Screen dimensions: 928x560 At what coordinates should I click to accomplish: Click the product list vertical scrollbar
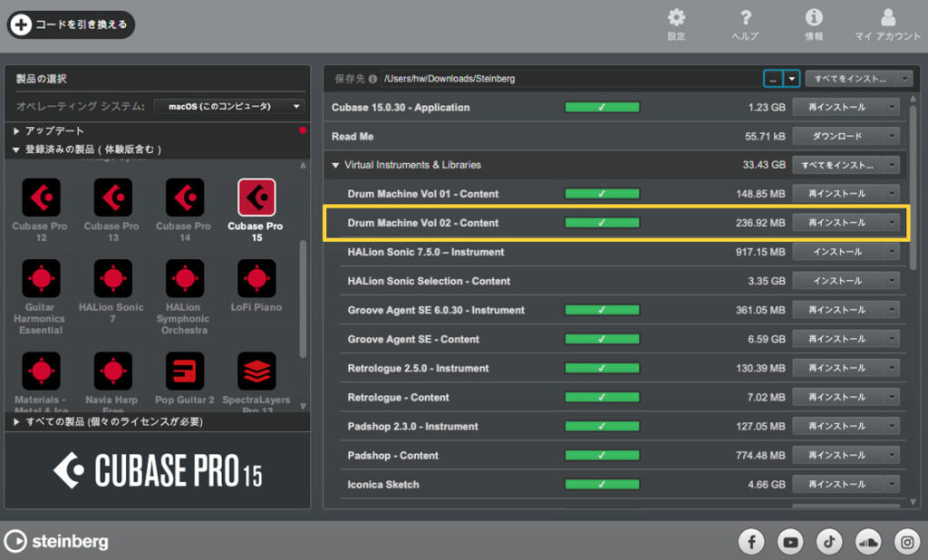click(x=303, y=298)
